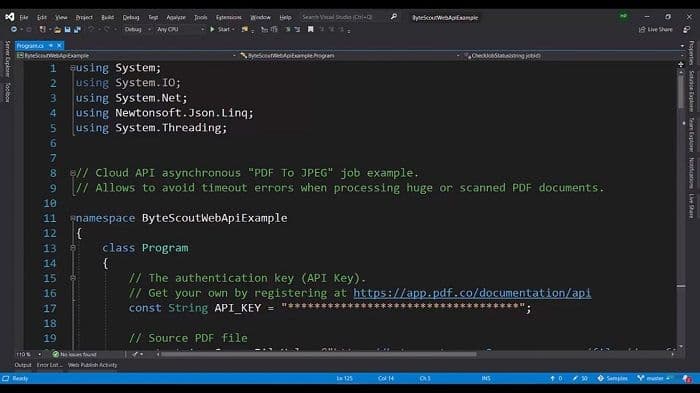Collapse the namespace block at line 11
This screenshot has width=700, height=393.
pyautogui.click(x=73, y=218)
